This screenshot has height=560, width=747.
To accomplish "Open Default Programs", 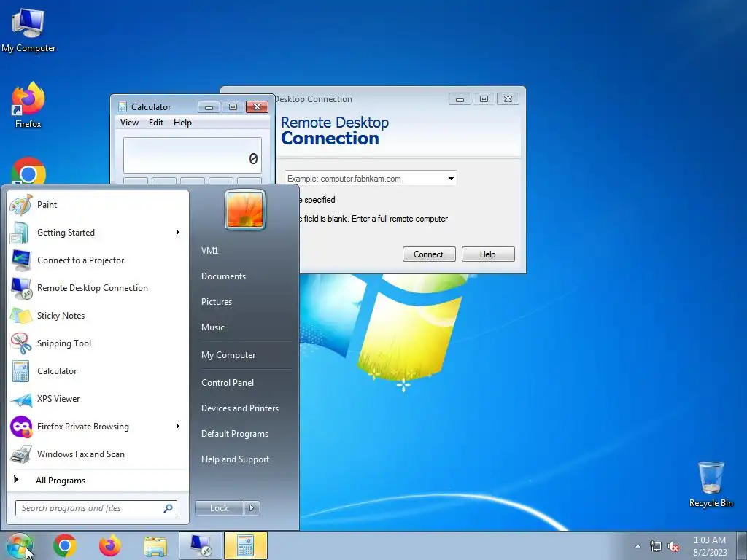I will coord(234,434).
